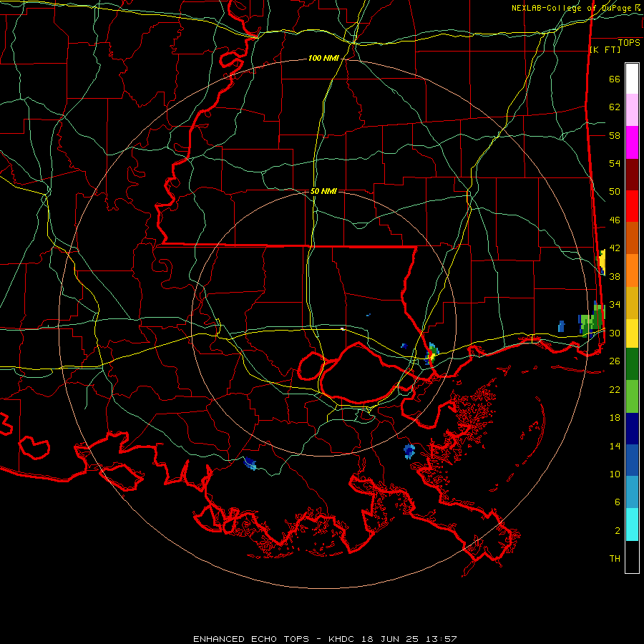Click legend value "54"
The height and width of the screenshot is (644, 644).
(x=615, y=163)
